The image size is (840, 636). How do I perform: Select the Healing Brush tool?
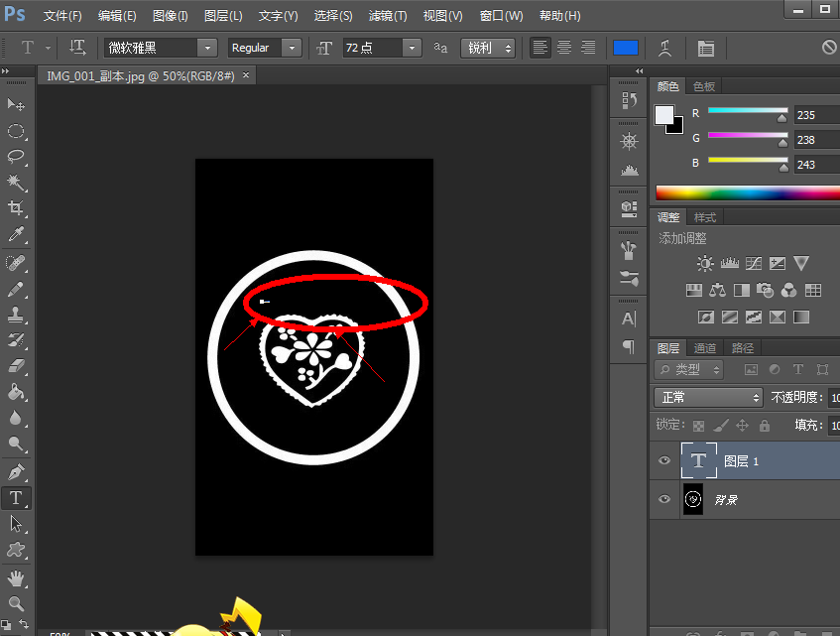click(16, 263)
